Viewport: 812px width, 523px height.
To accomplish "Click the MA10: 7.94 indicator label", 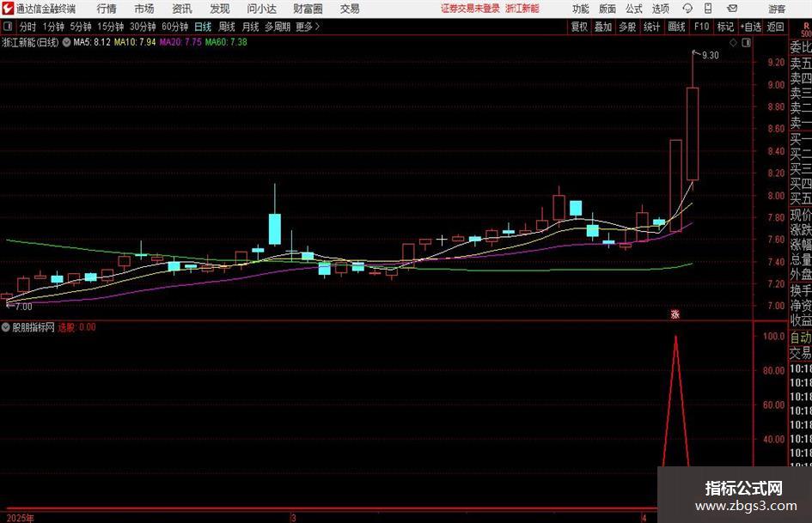I will point(135,42).
